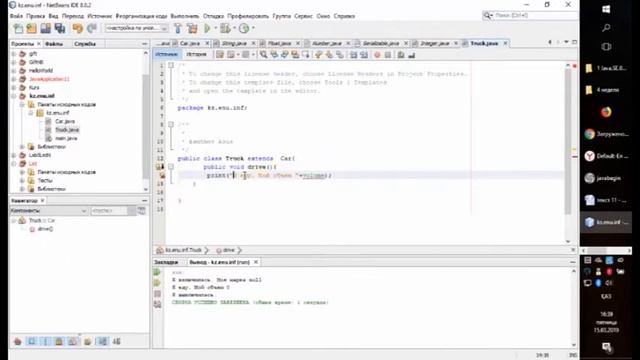
Task: Switch to the Источник editor view
Action: [x=167, y=54]
